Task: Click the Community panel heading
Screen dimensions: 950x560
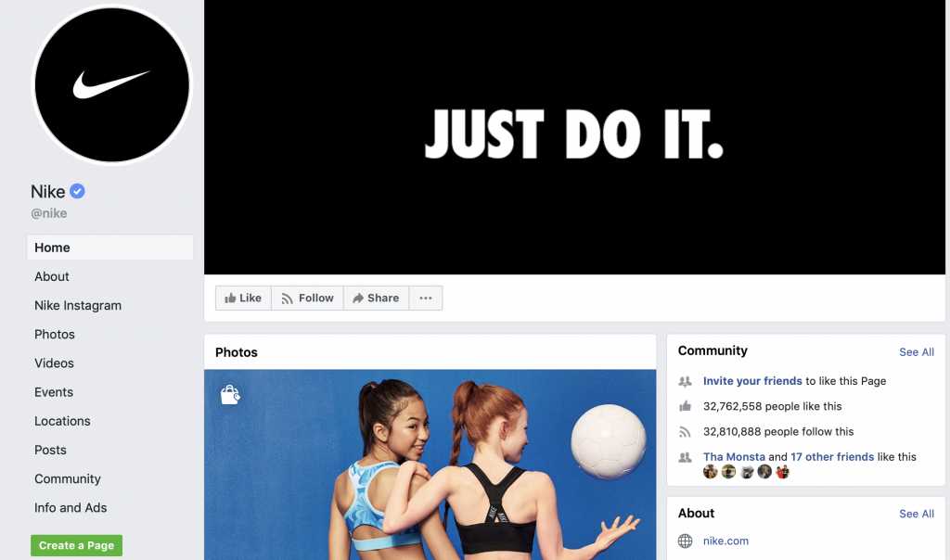Action: 712,350
